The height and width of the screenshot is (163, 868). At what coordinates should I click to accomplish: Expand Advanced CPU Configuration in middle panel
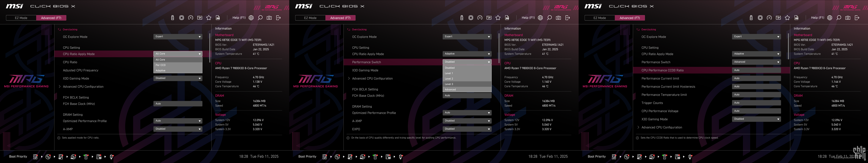[x=370, y=79]
